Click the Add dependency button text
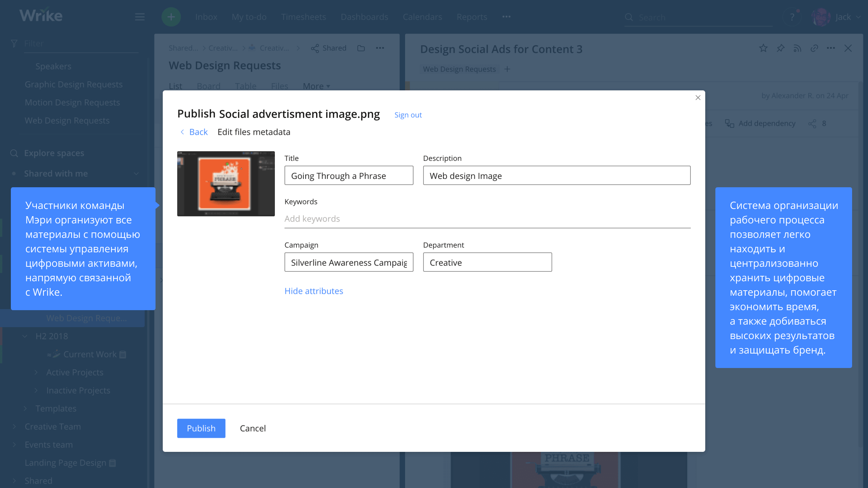This screenshot has height=488, width=868. click(x=767, y=124)
